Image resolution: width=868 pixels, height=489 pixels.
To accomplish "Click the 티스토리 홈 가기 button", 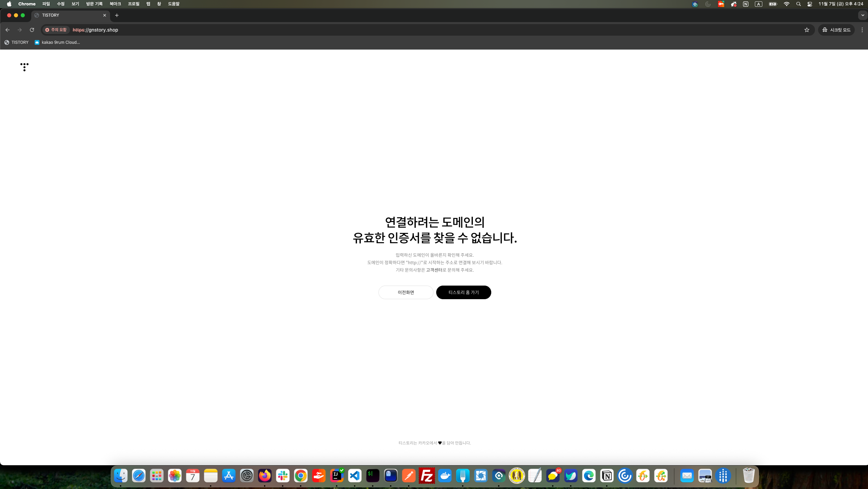I will [x=463, y=292].
